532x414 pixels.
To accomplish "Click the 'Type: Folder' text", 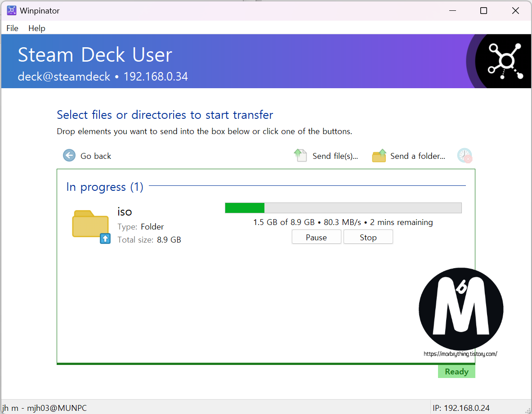I will (x=140, y=226).
